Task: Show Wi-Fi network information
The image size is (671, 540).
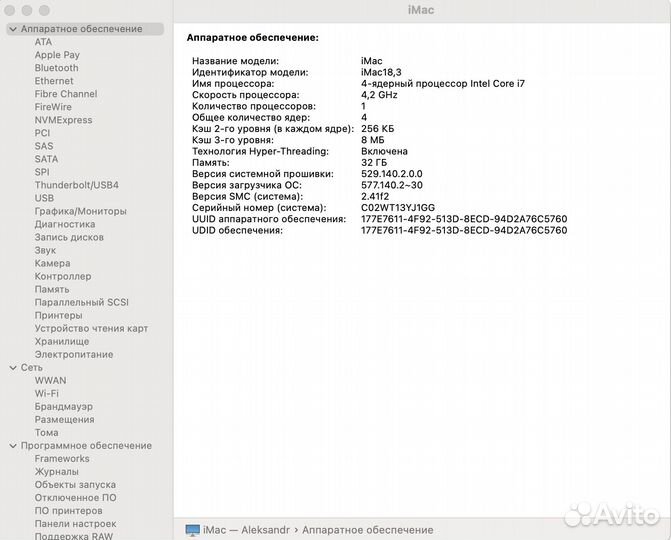Action: pos(46,394)
